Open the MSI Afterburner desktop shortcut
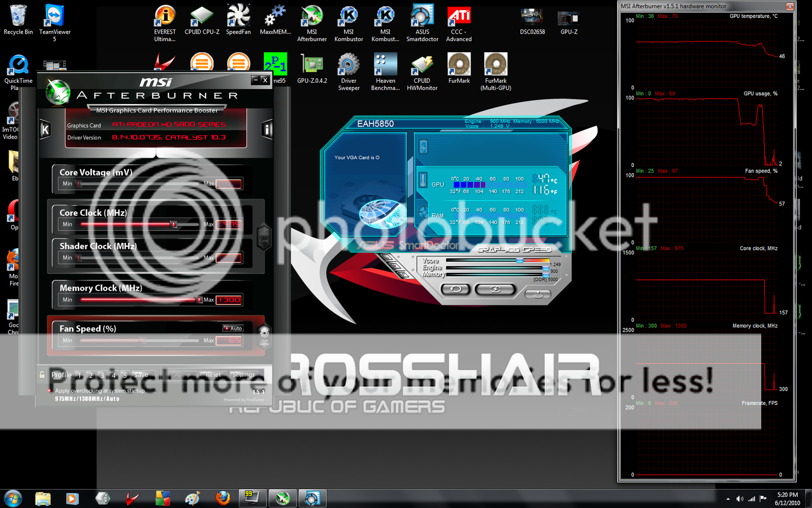Screen dimensions: 812x508 pyautogui.click(x=312, y=23)
